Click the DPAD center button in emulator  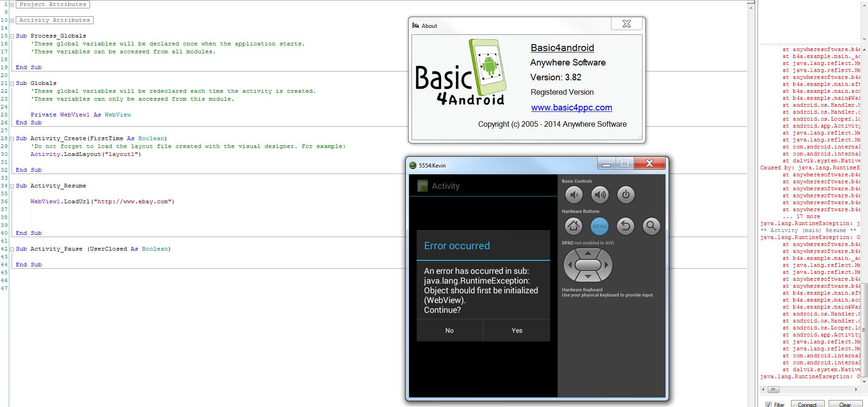pyautogui.click(x=588, y=265)
